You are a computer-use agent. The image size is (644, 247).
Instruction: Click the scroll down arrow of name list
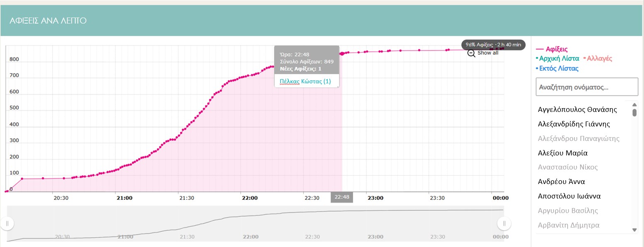634,230
